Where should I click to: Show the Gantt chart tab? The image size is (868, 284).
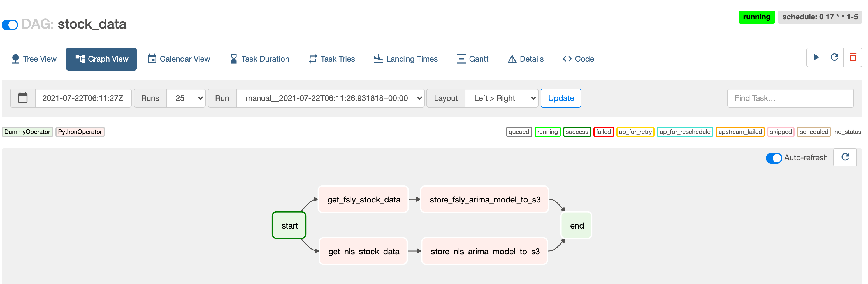[472, 59]
